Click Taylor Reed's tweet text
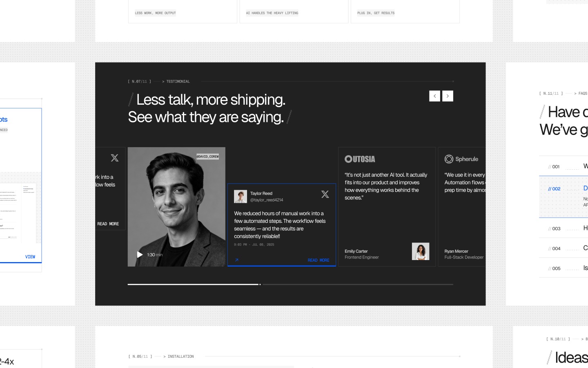Viewport: 588px width, 368px height. coord(280,225)
